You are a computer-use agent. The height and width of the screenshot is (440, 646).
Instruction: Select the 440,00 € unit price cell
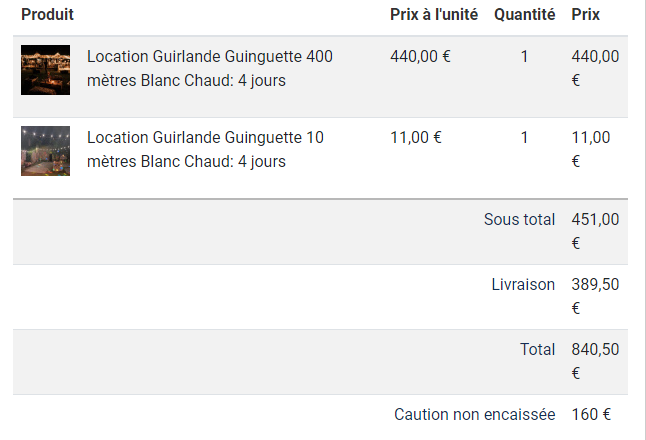coord(420,56)
